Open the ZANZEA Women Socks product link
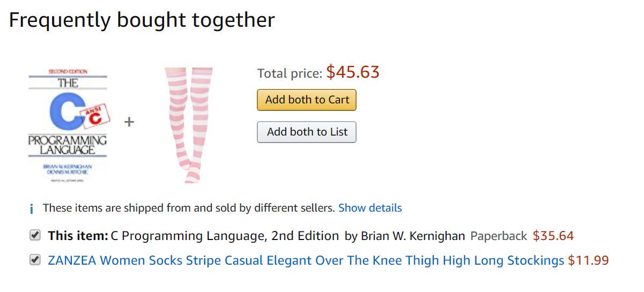This screenshot has height=292, width=644. [x=306, y=261]
